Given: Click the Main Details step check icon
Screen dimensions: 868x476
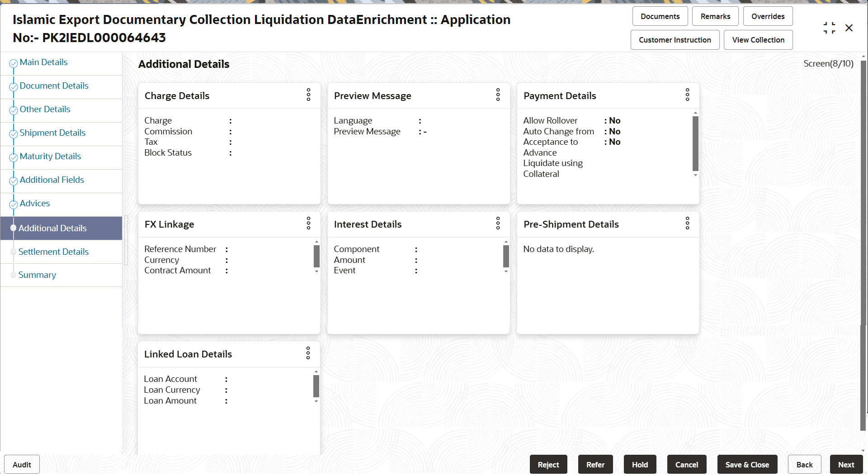Looking at the screenshot, I should (14, 63).
